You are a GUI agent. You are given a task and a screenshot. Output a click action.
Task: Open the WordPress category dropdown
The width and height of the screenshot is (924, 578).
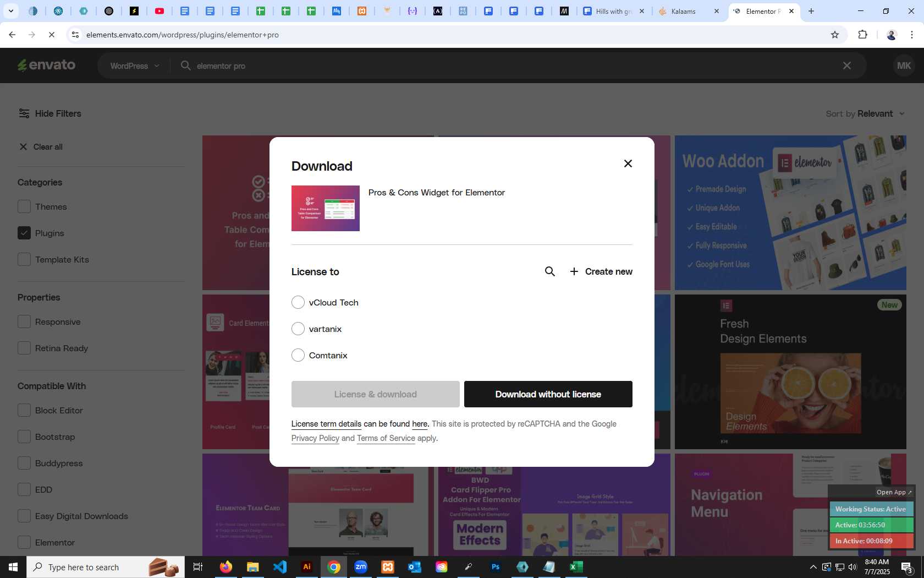coord(135,66)
